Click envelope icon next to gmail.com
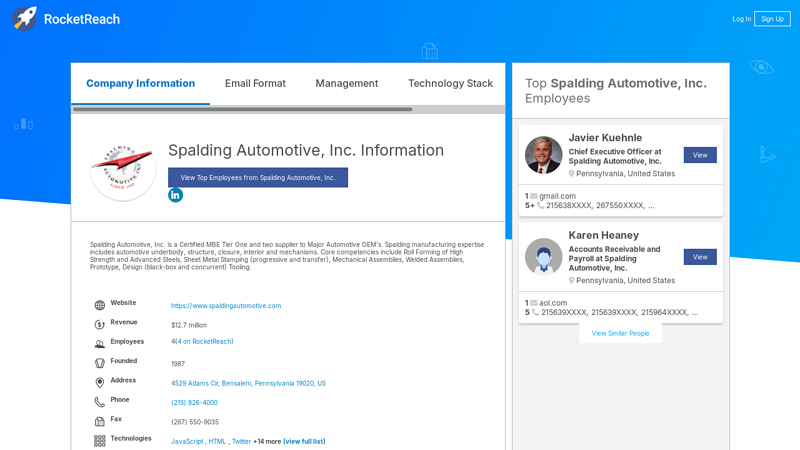Image resolution: width=800 pixels, height=450 pixels. [534, 196]
